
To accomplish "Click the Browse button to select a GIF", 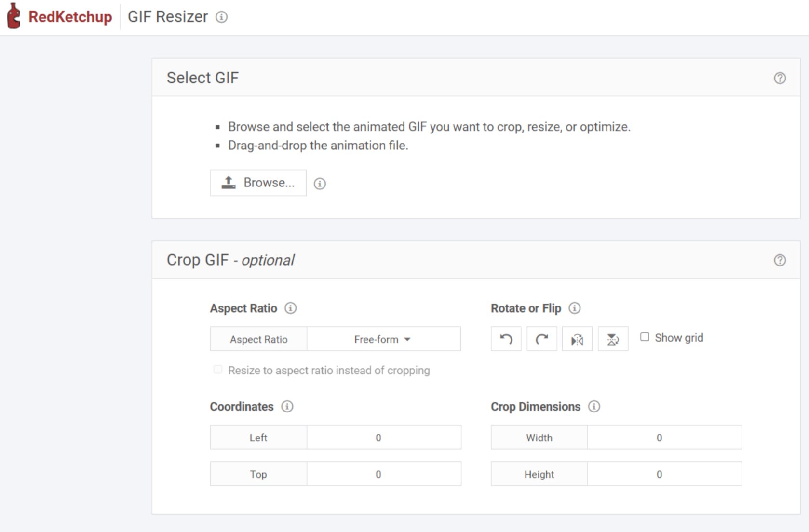I will [258, 183].
